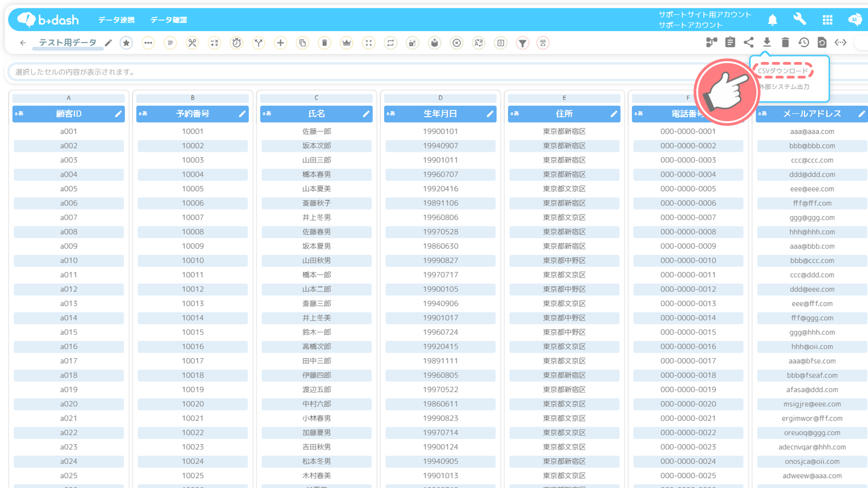
Task: Select the 生年月日 column header
Action: pos(440,114)
